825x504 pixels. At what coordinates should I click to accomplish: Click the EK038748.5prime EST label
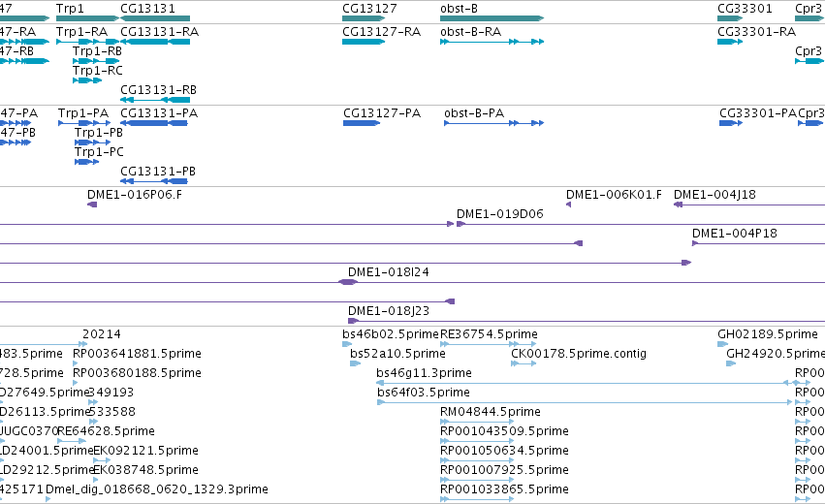tap(145, 470)
